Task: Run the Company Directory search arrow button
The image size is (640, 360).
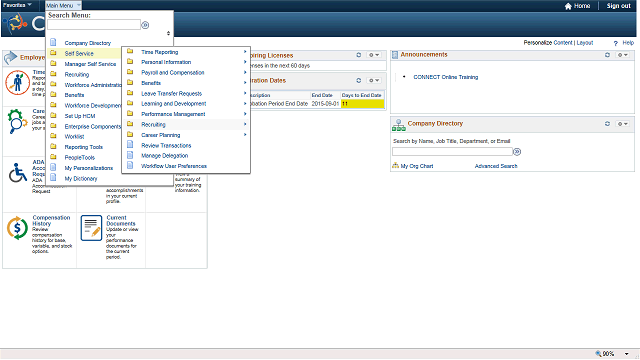Action: click(x=517, y=151)
